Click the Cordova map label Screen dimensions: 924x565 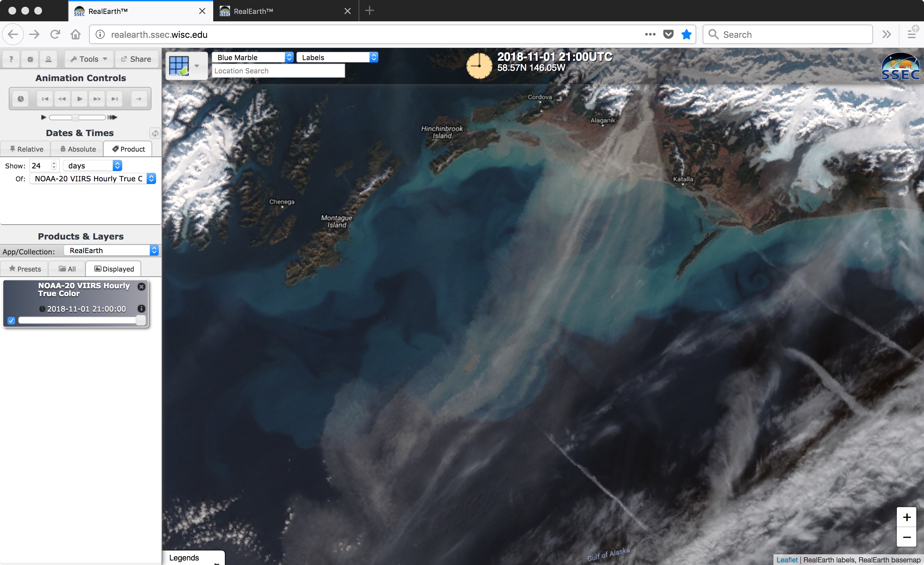pos(540,97)
